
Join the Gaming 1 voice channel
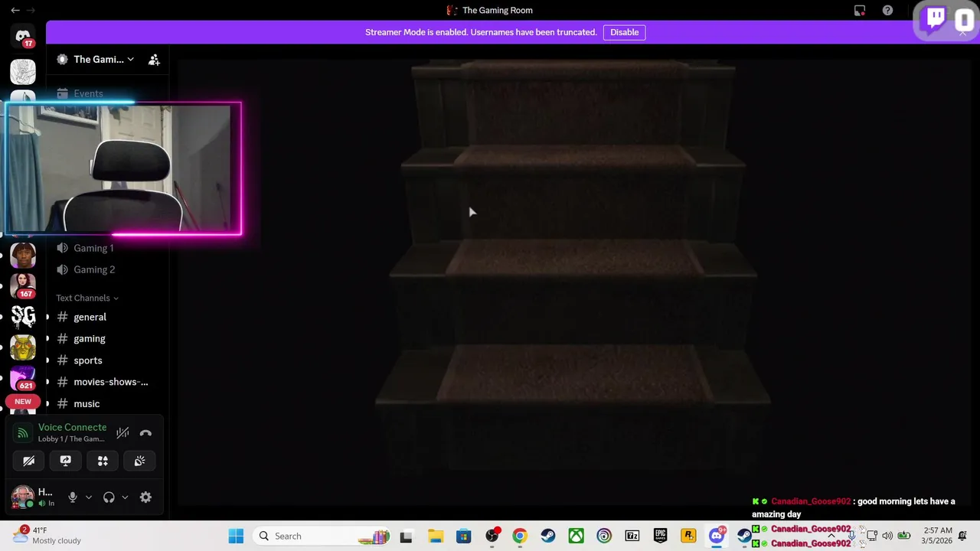tap(93, 248)
